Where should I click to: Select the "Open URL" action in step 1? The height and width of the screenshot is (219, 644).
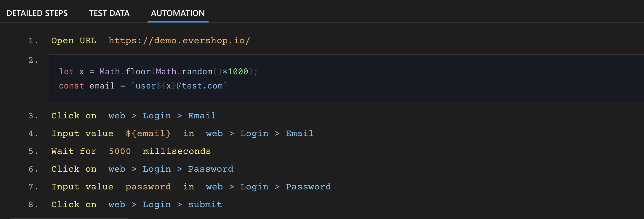pyautogui.click(x=74, y=41)
